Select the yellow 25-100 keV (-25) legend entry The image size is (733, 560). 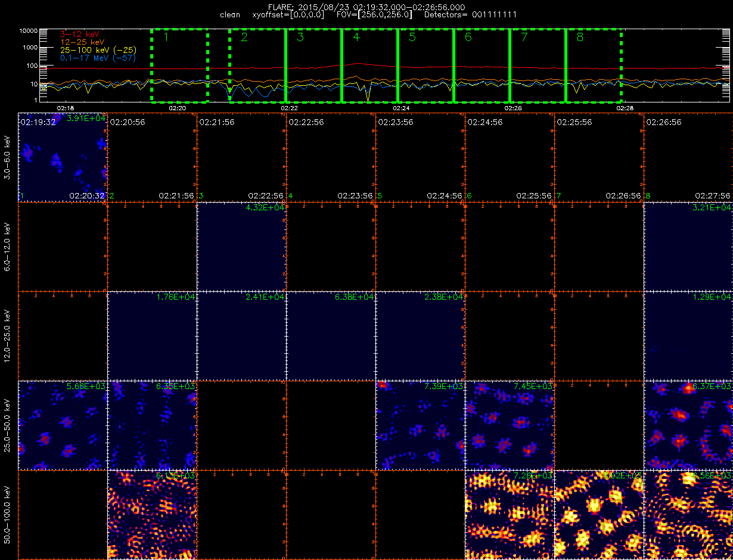pos(98,50)
